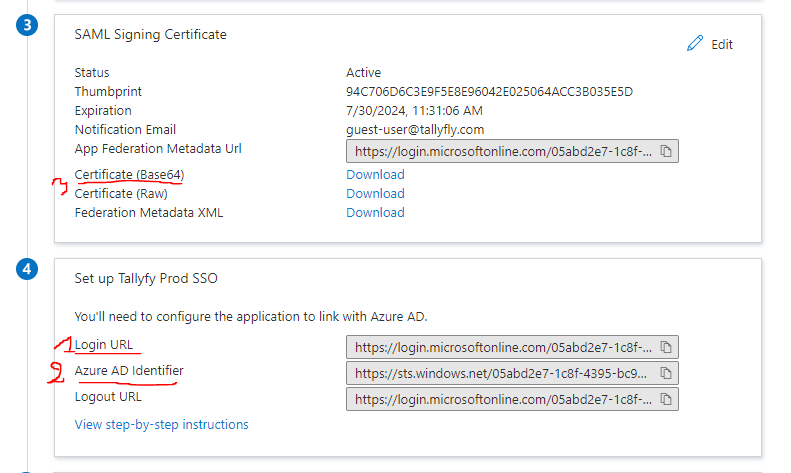Click the Notification Email label
The width and height of the screenshot is (791, 473).
(125, 130)
